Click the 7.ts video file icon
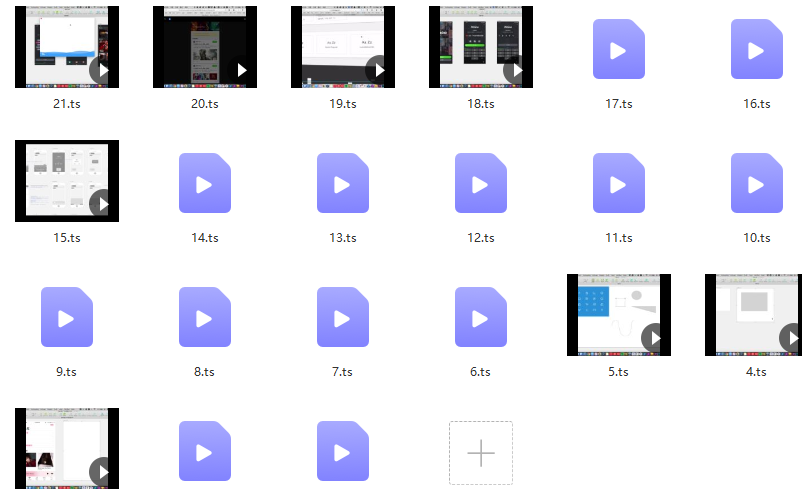The width and height of the screenshot is (802, 489). click(x=342, y=317)
